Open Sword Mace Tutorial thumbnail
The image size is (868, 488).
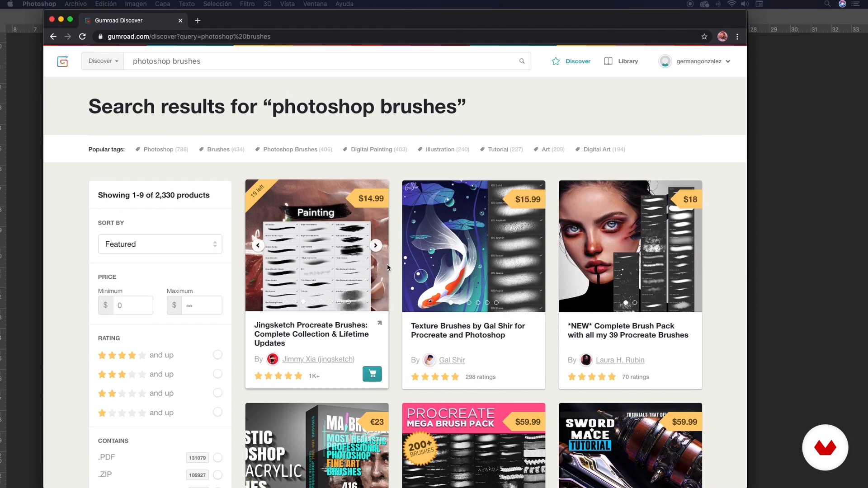click(630, 446)
